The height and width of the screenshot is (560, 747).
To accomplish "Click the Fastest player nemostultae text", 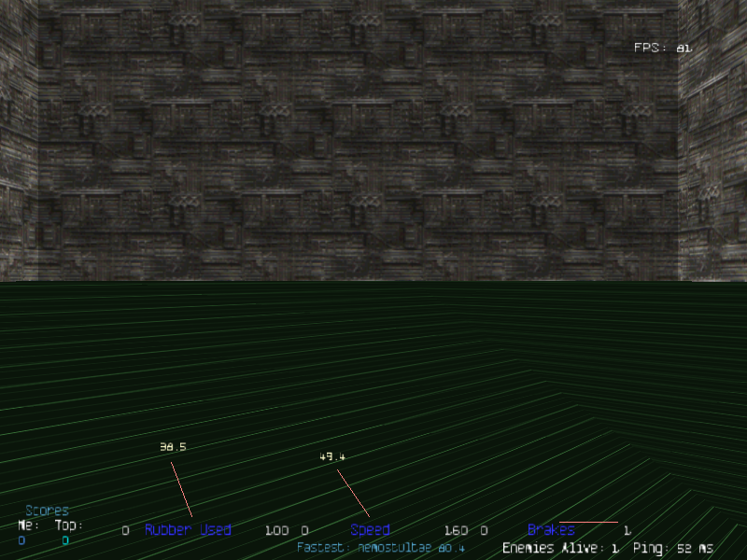I will pyautogui.click(x=381, y=548).
